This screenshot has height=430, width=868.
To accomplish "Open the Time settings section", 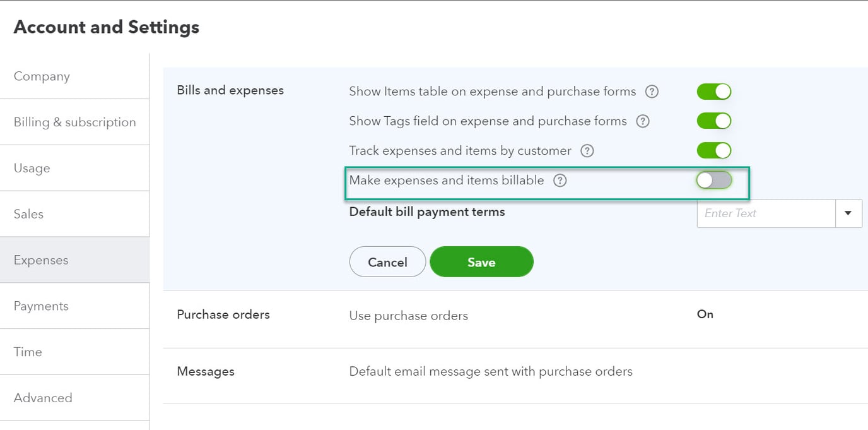I will tap(27, 352).
